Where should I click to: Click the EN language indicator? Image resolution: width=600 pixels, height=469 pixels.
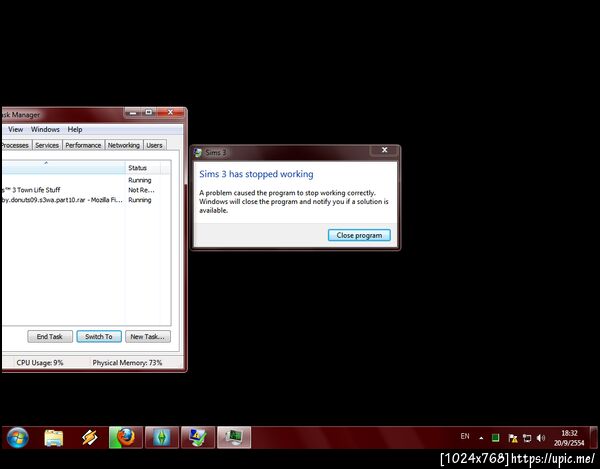tap(465, 436)
